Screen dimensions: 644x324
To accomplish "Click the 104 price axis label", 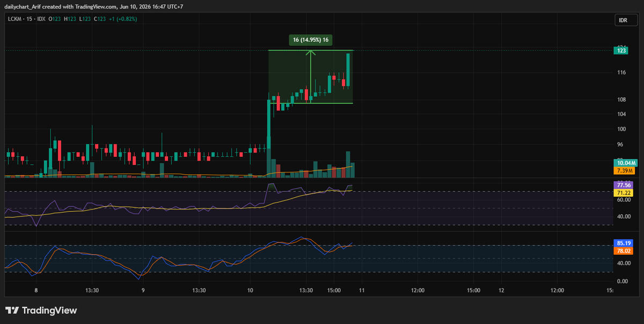I will click(x=621, y=114).
